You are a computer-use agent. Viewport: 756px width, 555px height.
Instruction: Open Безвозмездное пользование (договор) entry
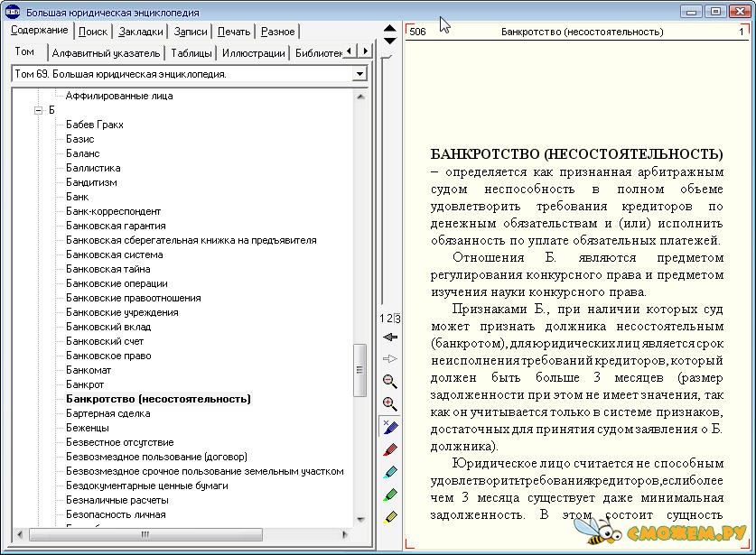[x=156, y=458]
